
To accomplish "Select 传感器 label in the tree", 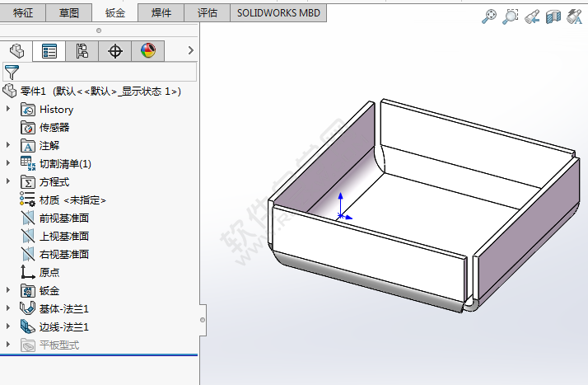I will [x=54, y=128].
